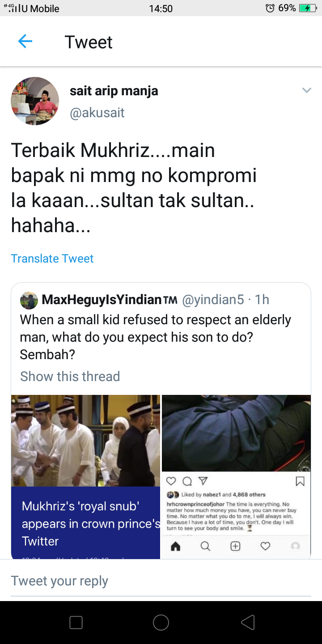Click Translate Tweet link
The image size is (322, 644).
(x=52, y=258)
